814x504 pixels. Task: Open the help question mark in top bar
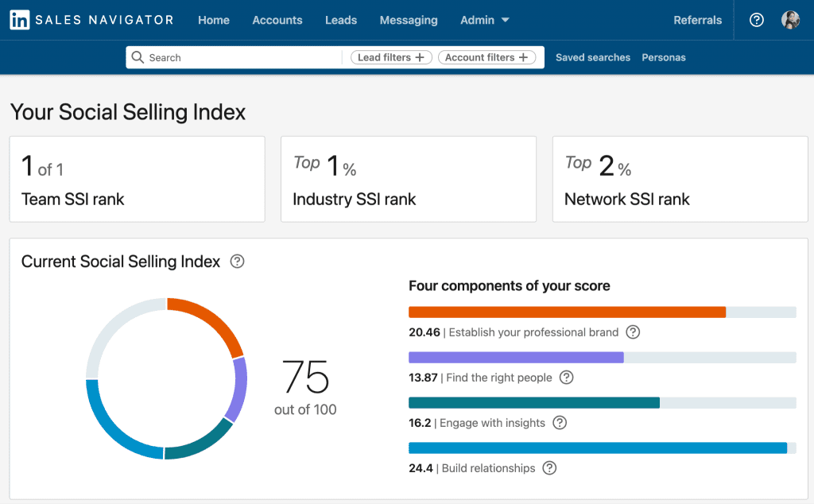coord(757,20)
